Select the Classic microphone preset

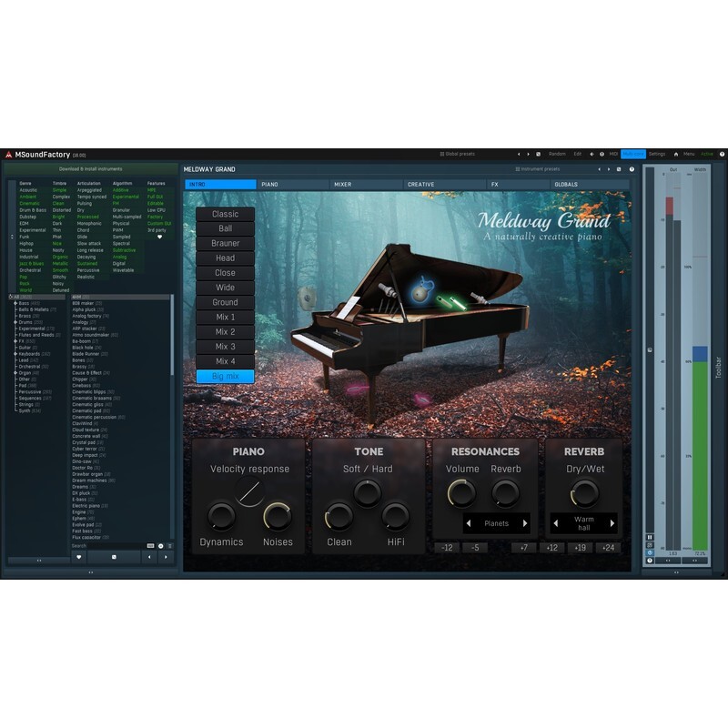tap(225, 214)
